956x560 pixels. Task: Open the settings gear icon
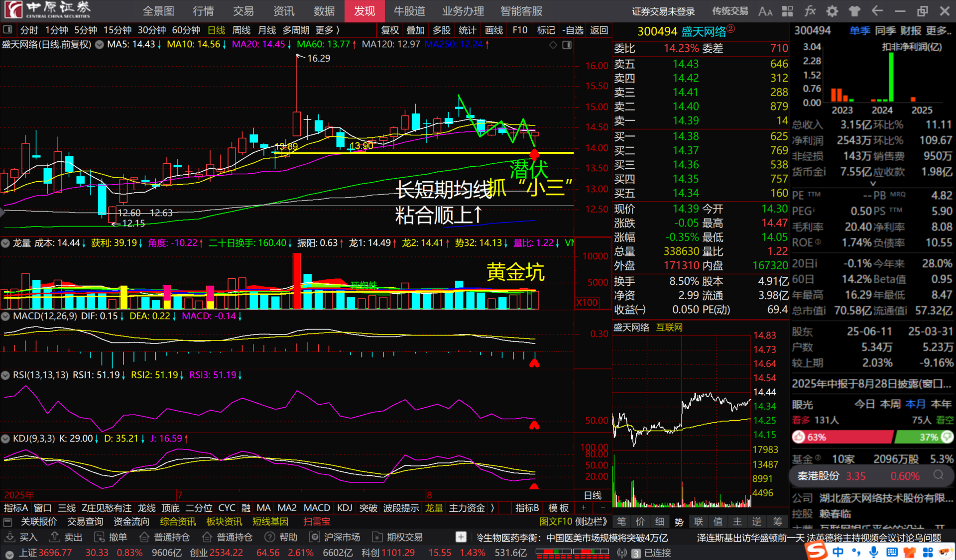[832, 11]
